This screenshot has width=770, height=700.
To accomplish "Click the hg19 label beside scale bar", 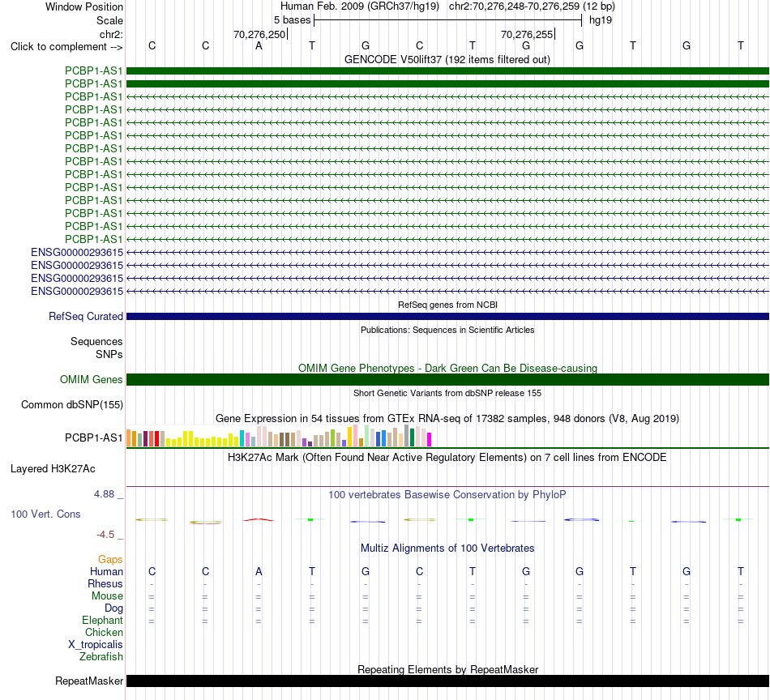I will pos(601,20).
